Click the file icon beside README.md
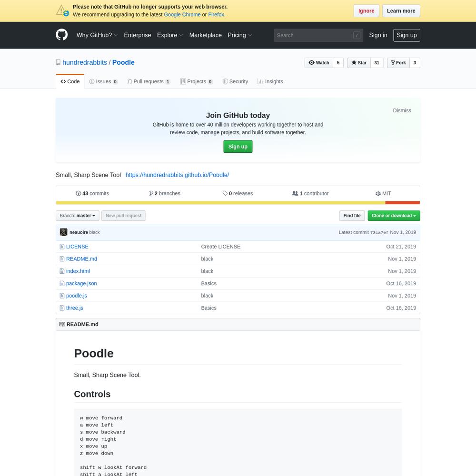This screenshot has width=476, height=476. [x=62, y=259]
